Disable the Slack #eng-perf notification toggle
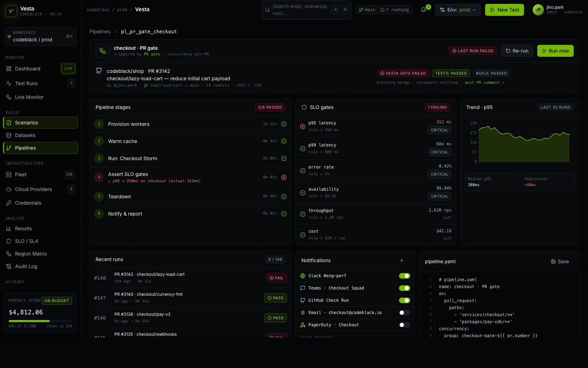 (x=404, y=276)
